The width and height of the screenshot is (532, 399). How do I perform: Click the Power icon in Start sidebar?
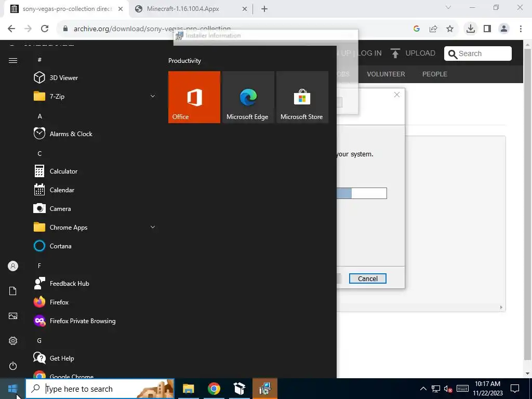[13, 366]
